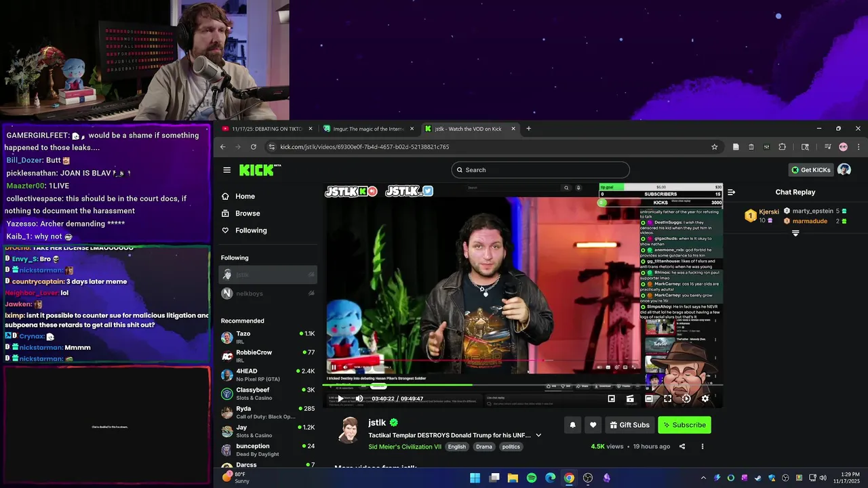This screenshot has width=868, height=488.
Task: Open the video more options menu
Action: pyautogui.click(x=703, y=447)
